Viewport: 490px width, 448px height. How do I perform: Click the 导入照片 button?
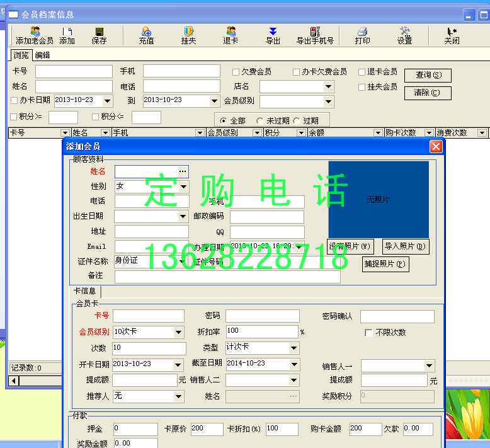(406, 246)
